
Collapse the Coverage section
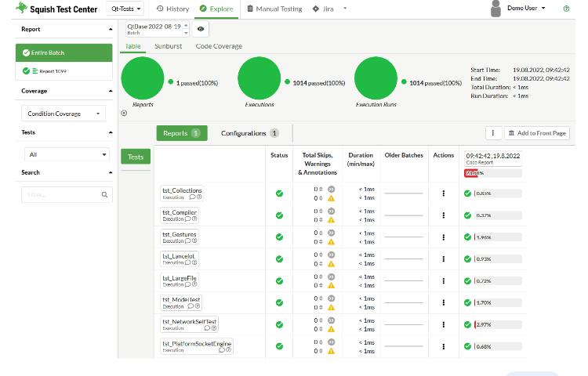(111, 91)
